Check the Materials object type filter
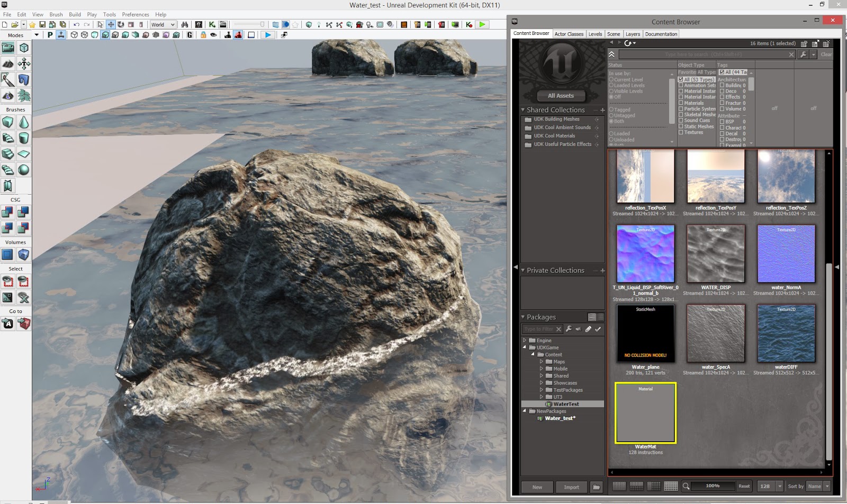 [x=681, y=103]
